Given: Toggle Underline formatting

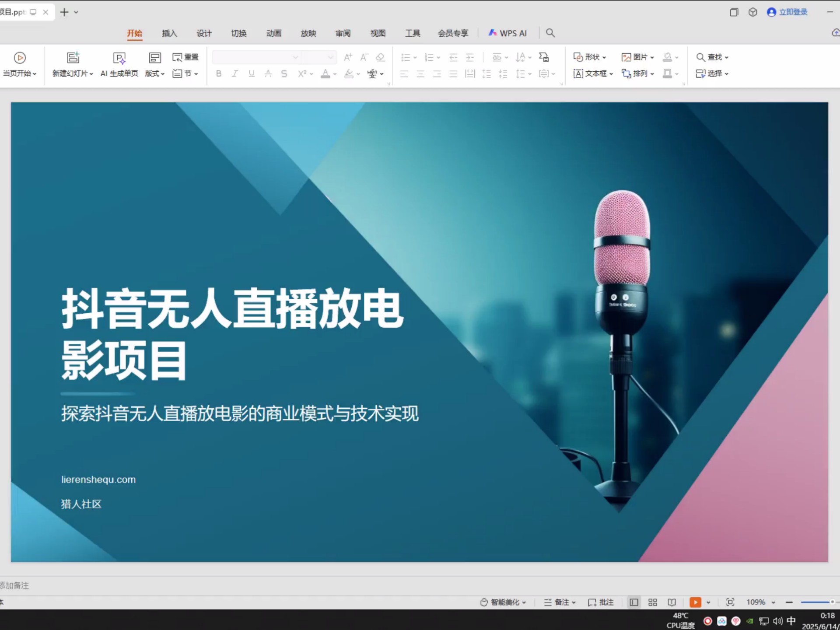Looking at the screenshot, I should 252,73.
